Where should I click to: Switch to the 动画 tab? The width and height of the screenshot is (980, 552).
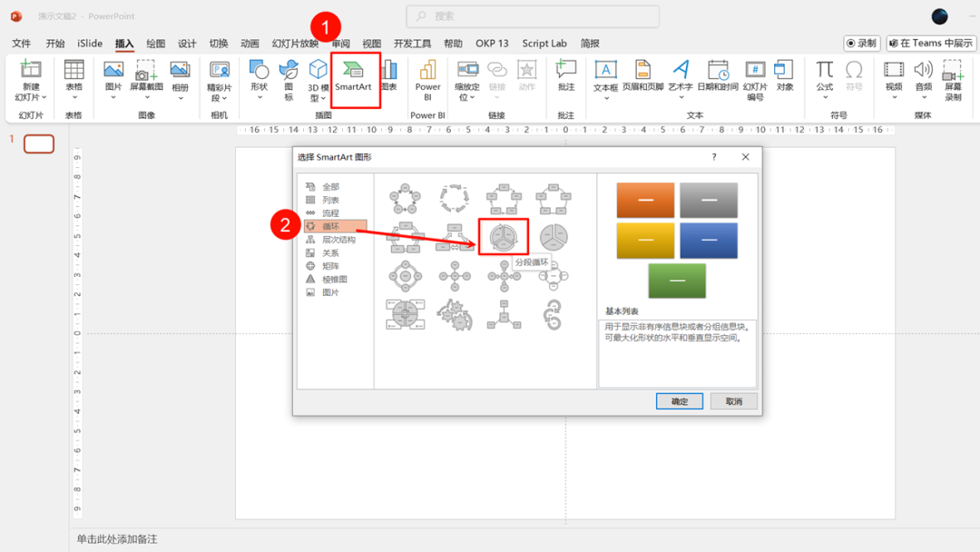[x=250, y=44]
